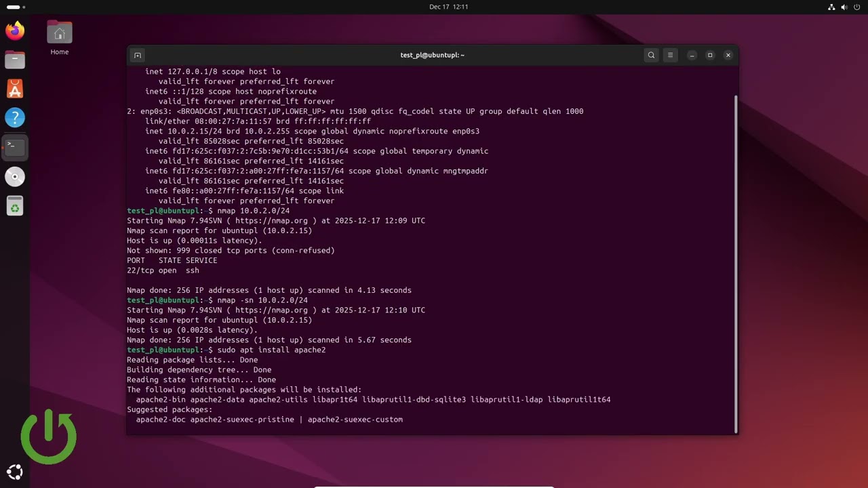This screenshot has width=868, height=488.
Task: Click 'Suggested packages:' line
Action: [x=170, y=410]
